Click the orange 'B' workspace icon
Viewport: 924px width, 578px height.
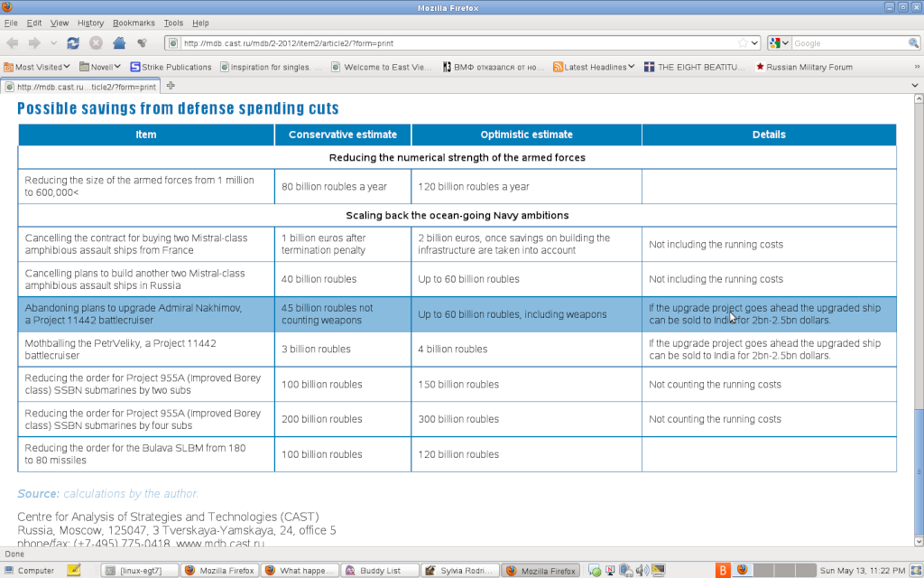[723, 571]
